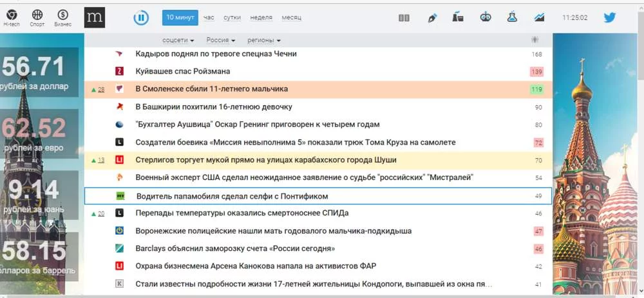This screenshot has width=644, height=298.
Task: Open headline 'Куйвашев спас Ройзмана'
Action: pyautogui.click(x=183, y=72)
